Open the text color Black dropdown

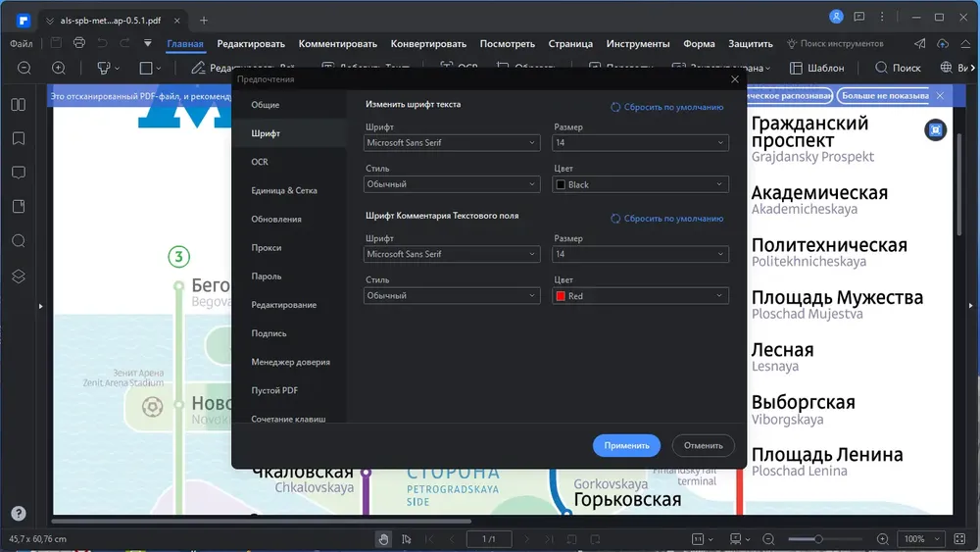tap(640, 184)
